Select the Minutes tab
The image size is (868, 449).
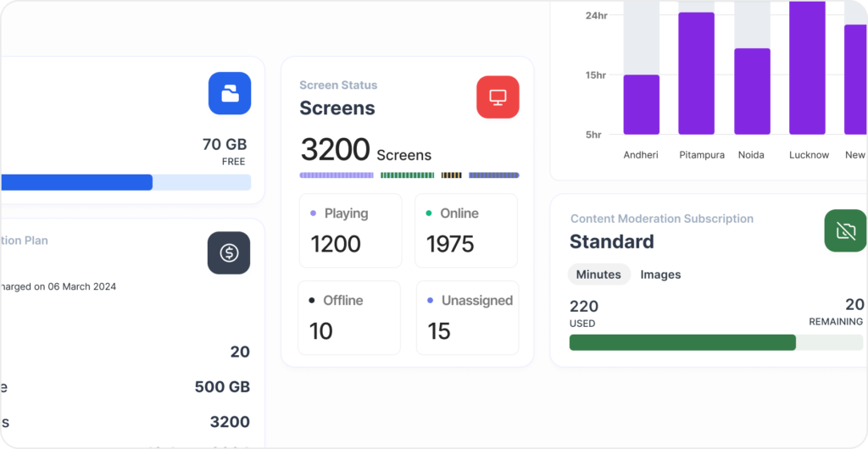click(x=598, y=274)
